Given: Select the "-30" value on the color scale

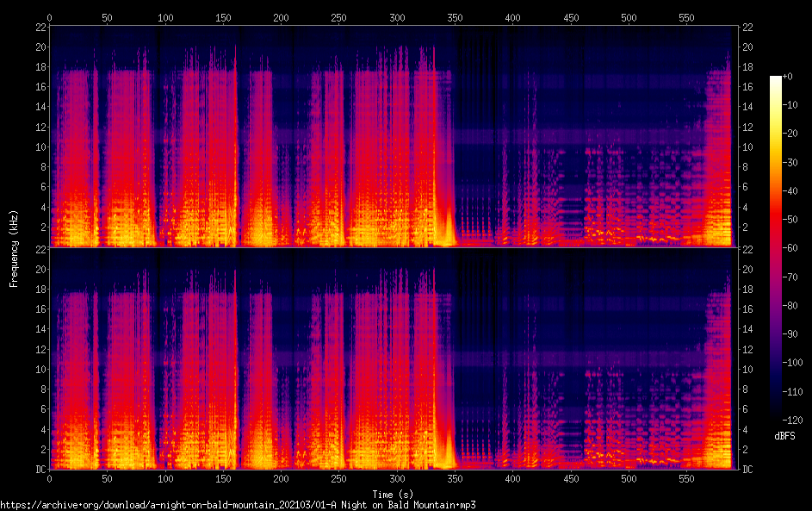Looking at the screenshot, I should (x=790, y=162).
